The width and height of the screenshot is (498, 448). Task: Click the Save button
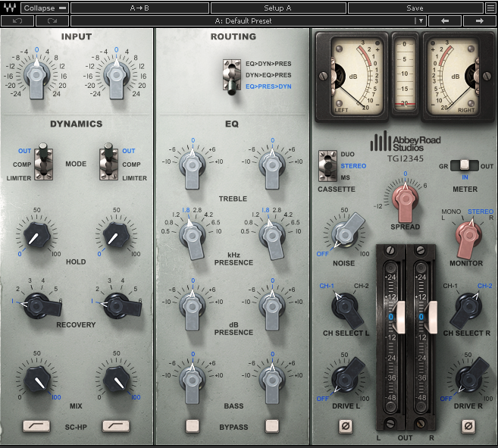click(x=415, y=8)
